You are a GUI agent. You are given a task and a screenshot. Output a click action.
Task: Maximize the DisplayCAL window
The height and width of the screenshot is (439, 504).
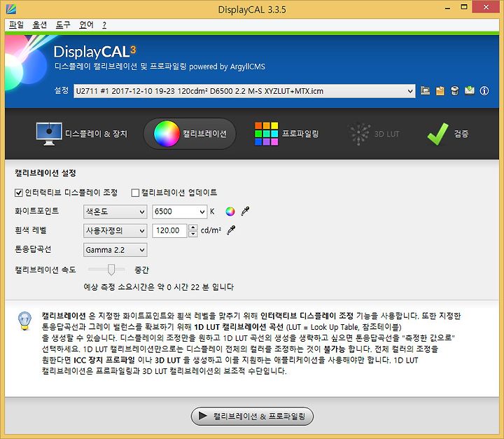click(x=464, y=7)
